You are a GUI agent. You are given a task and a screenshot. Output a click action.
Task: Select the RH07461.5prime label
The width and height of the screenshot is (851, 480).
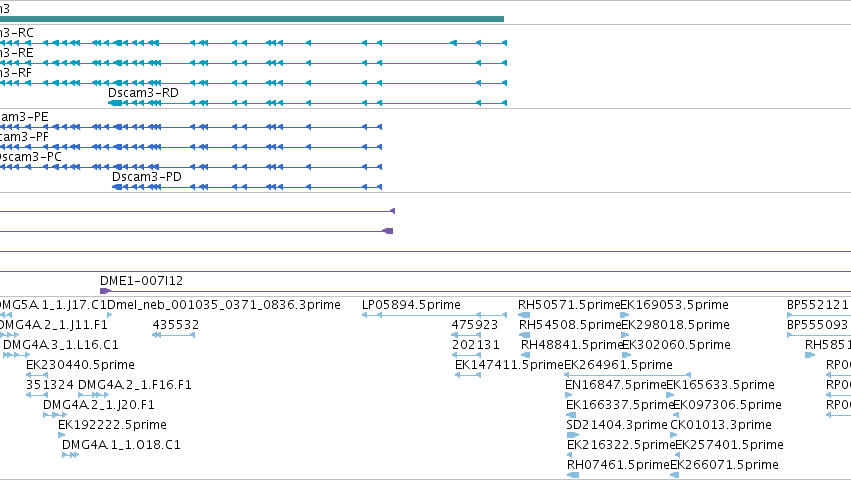point(618,465)
